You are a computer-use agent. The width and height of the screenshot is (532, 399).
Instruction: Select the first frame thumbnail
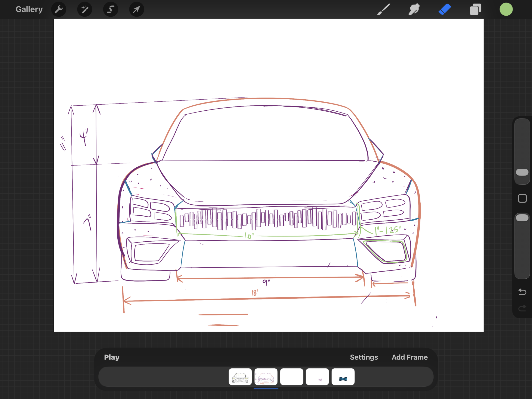tap(240, 377)
